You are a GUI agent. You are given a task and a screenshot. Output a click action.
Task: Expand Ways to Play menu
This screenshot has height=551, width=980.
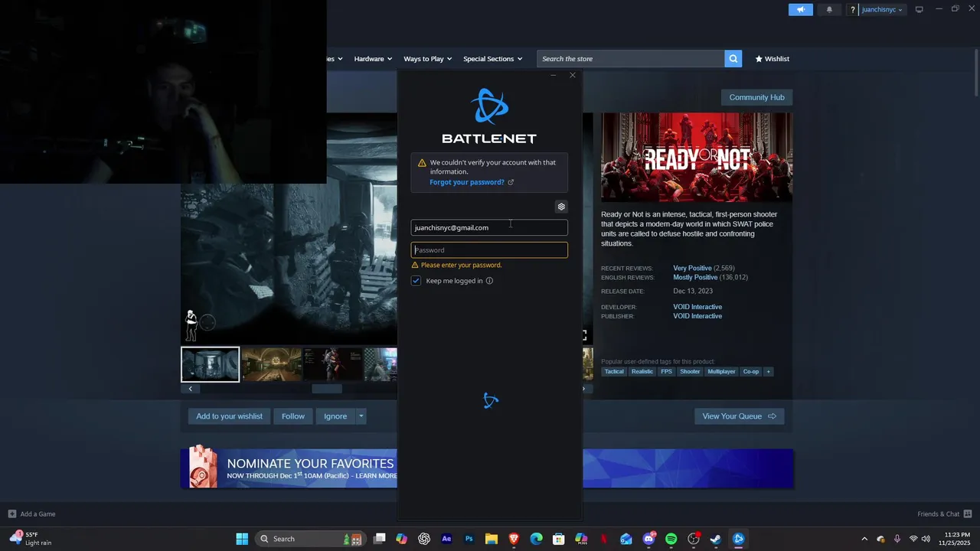(x=427, y=59)
